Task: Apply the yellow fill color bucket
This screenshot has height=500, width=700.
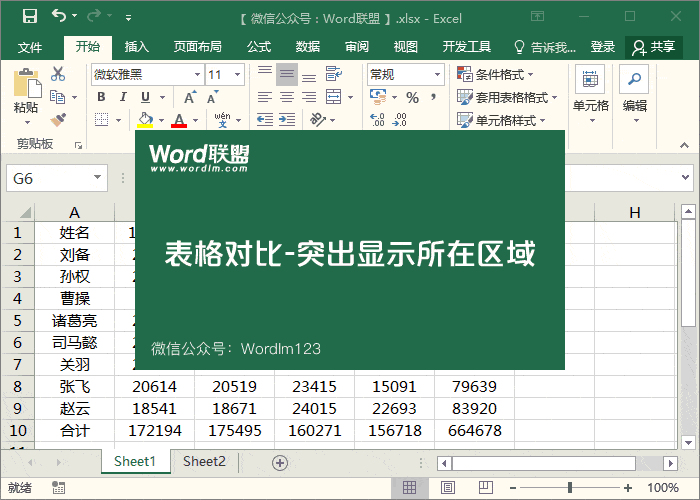Action: [145, 120]
